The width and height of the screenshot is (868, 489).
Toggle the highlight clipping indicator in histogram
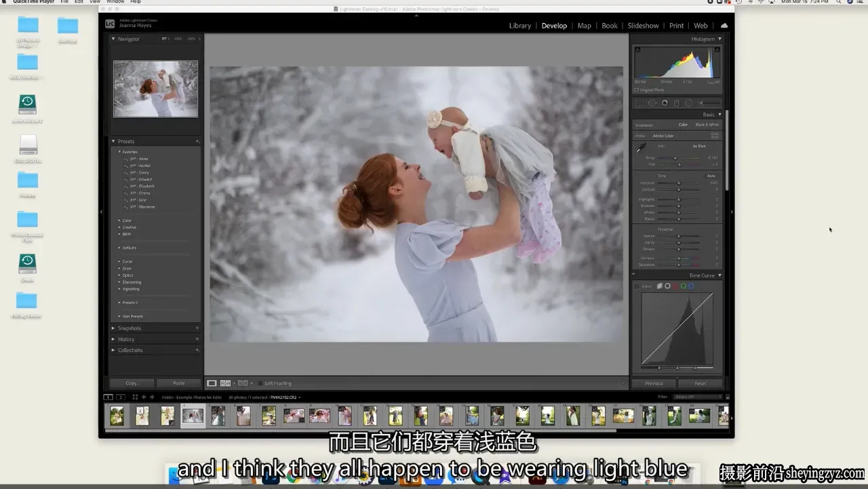pos(717,50)
